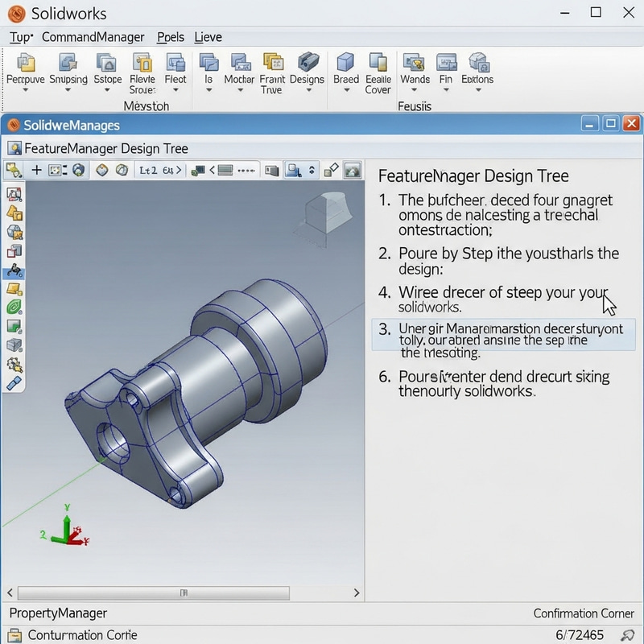
Task: Open the Lieve menu
Action: 208,37
